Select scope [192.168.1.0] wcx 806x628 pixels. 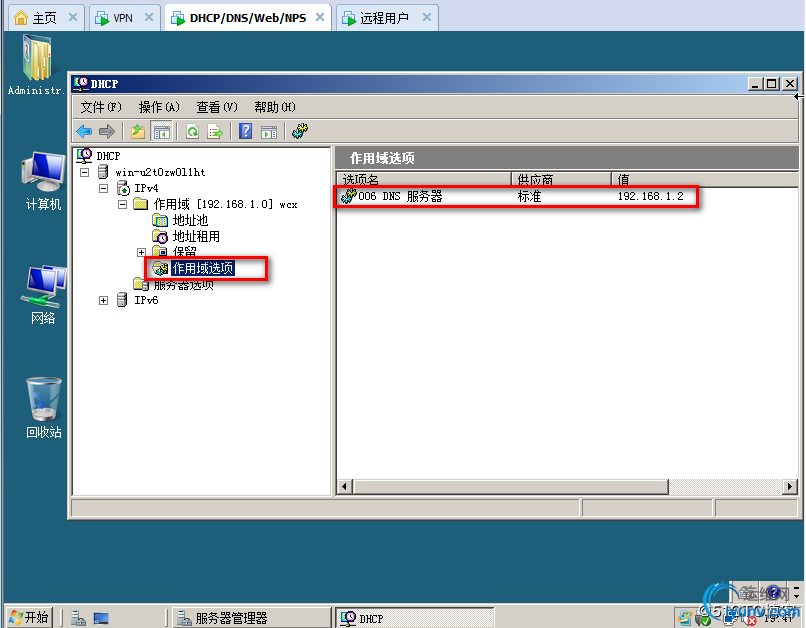226,205
